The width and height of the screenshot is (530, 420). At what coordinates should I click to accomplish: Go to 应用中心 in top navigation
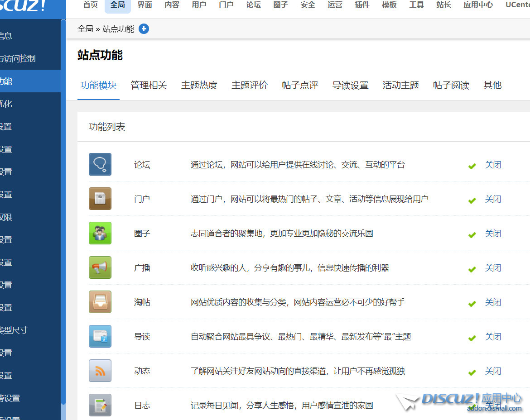[478, 5]
